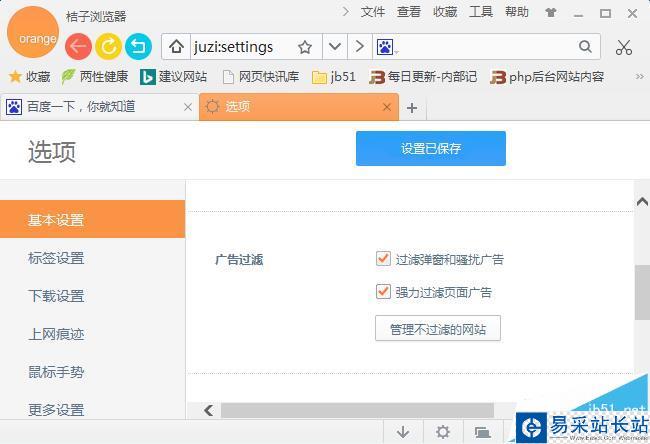
Task: Open the 两性健康 bookmark
Action: pyautogui.click(x=95, y=77)
